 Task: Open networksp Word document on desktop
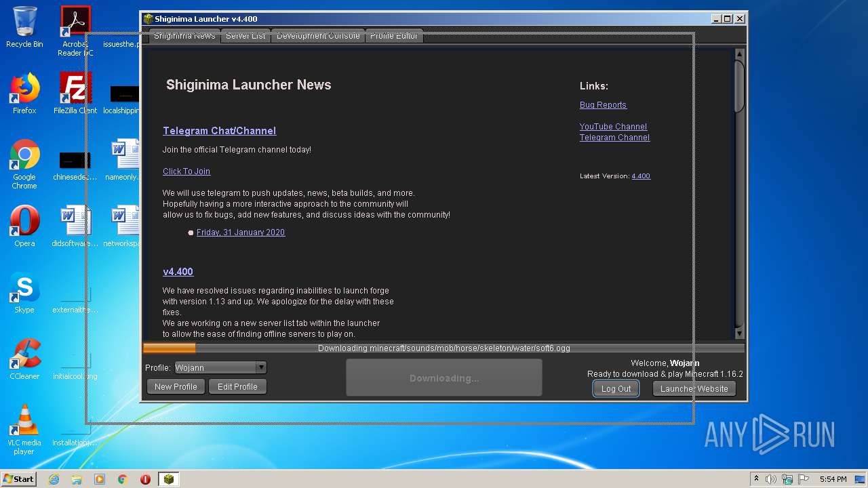click(x=122, y=226)
